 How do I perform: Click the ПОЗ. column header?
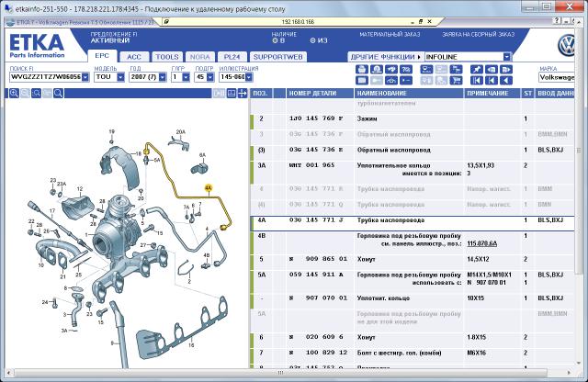coord(261,94)
